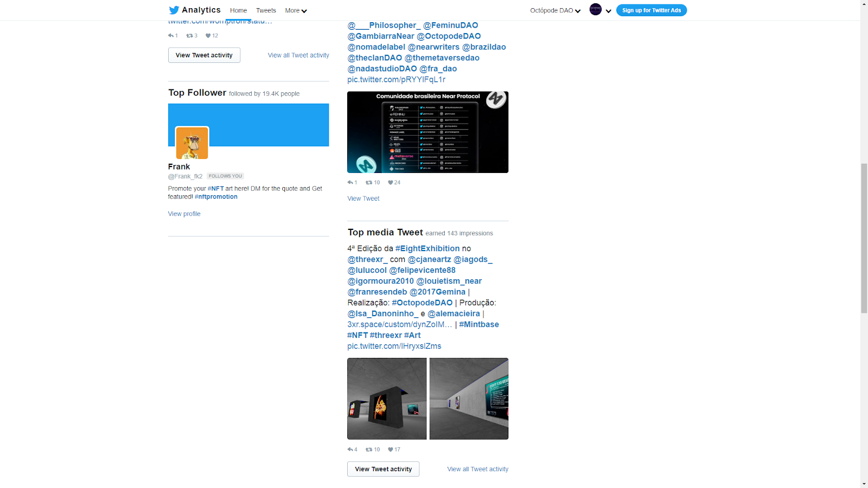Click Sign up for Twitter Ads
This screenshot has height=488, width=868.
652,10
